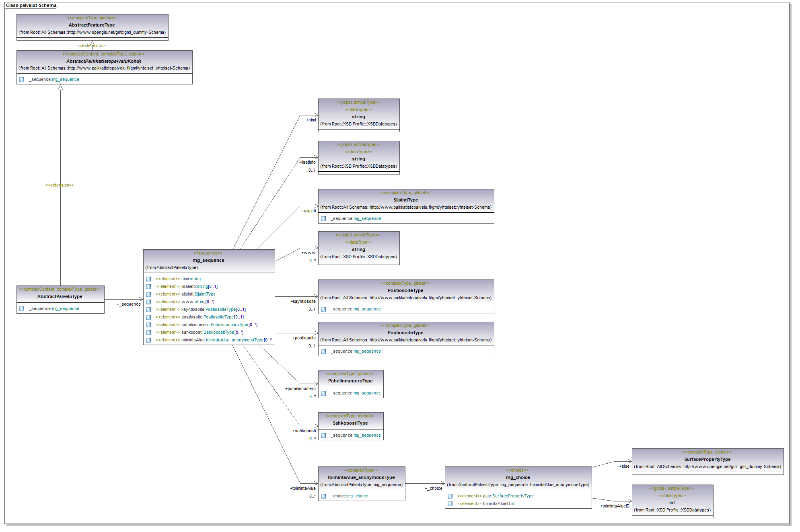The width and height of the screenshot is (800, 532).
Task: Click _sequence attribute icon in AbstractPalveluType
Action: pos(22,309)
